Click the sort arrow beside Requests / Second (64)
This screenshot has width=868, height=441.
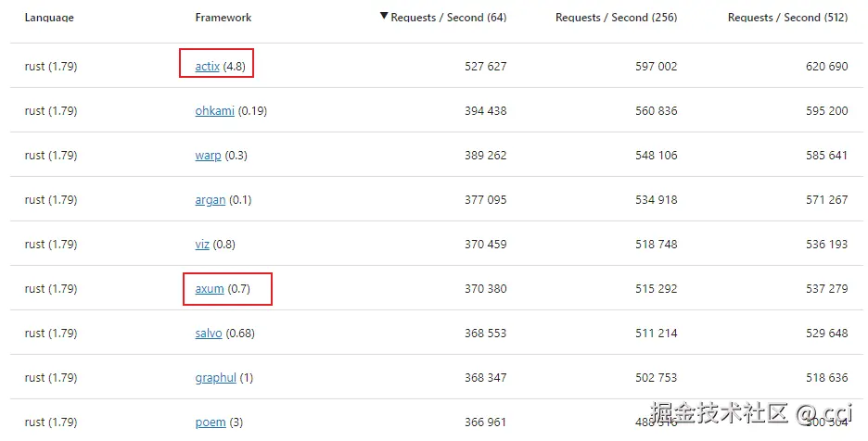click(x=384, y=17)
